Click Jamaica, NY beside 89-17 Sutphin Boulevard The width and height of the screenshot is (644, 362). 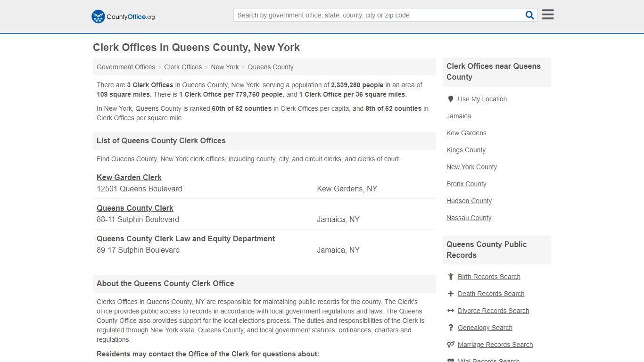(x=338, y=250)
